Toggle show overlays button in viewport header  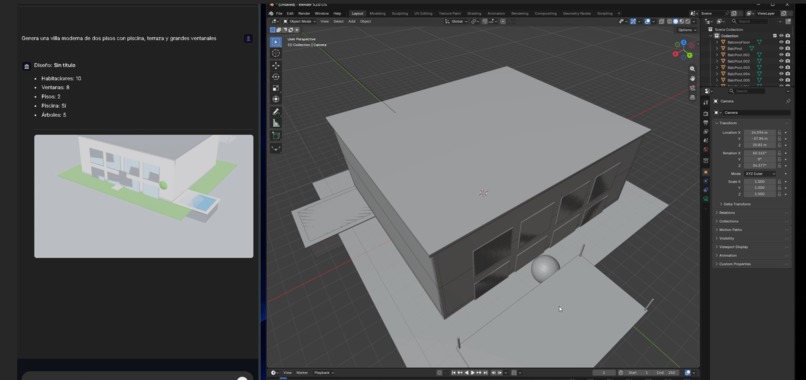point(647,22)
